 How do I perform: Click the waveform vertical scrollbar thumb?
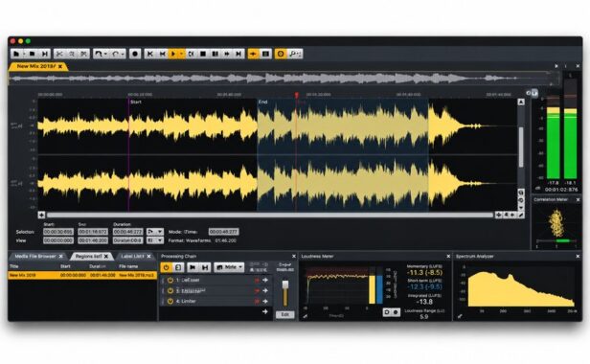(521, 147)
